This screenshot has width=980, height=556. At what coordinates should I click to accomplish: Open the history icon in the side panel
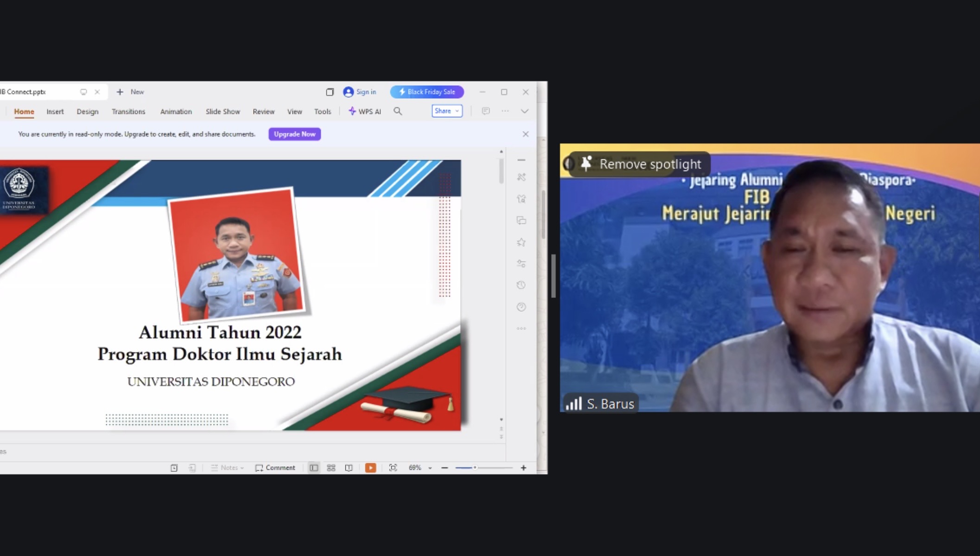521,285
